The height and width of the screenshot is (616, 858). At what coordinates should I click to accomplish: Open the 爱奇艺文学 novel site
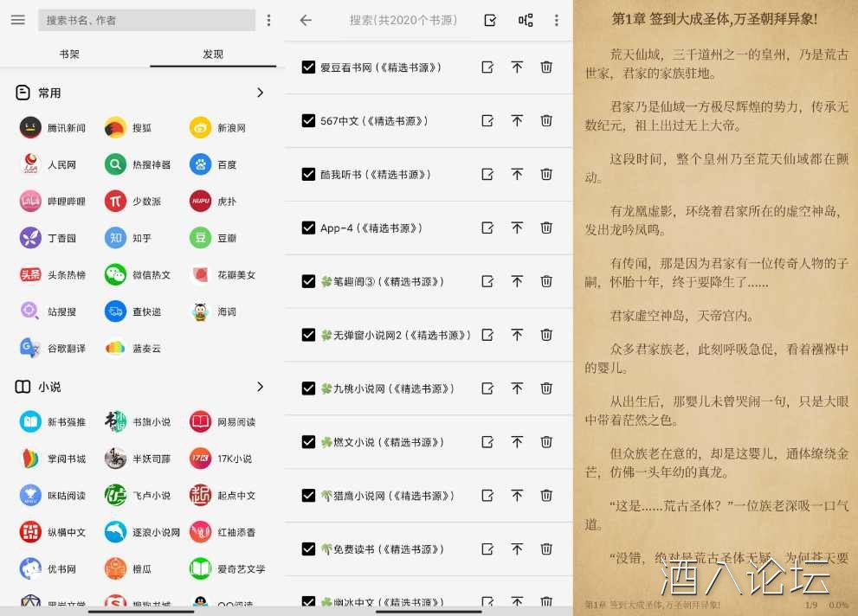228,569
